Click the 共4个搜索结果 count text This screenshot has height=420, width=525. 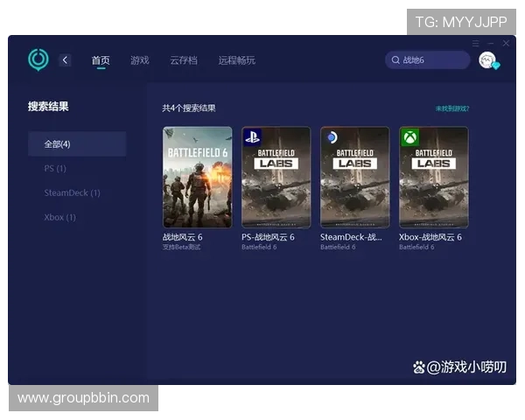coord(189,108)
